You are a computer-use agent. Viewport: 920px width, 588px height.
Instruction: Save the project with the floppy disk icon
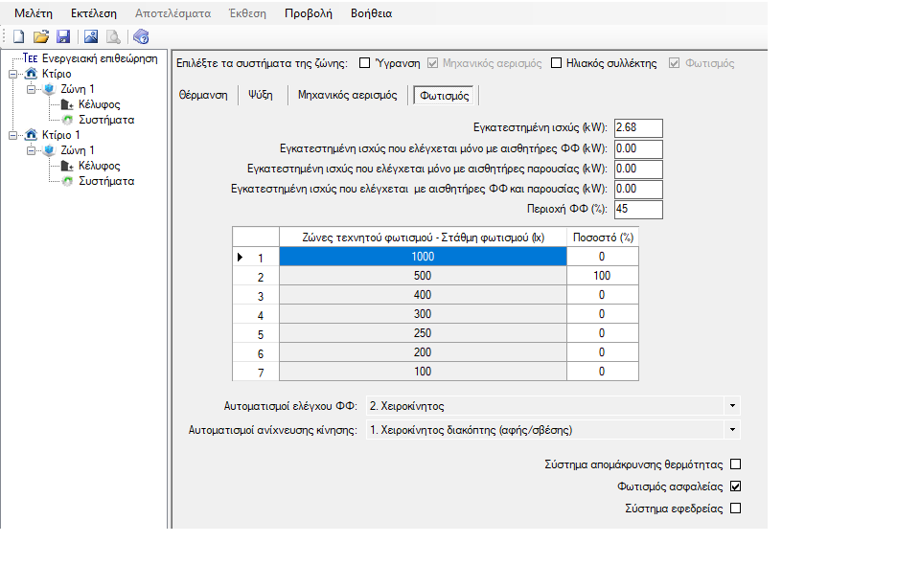click(x=62, y=37)
